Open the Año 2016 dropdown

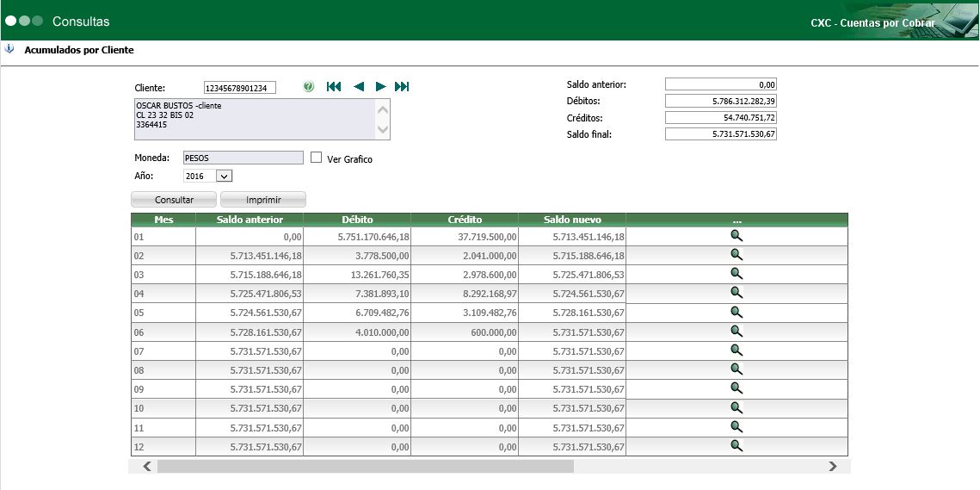click(x=224, y=176)
